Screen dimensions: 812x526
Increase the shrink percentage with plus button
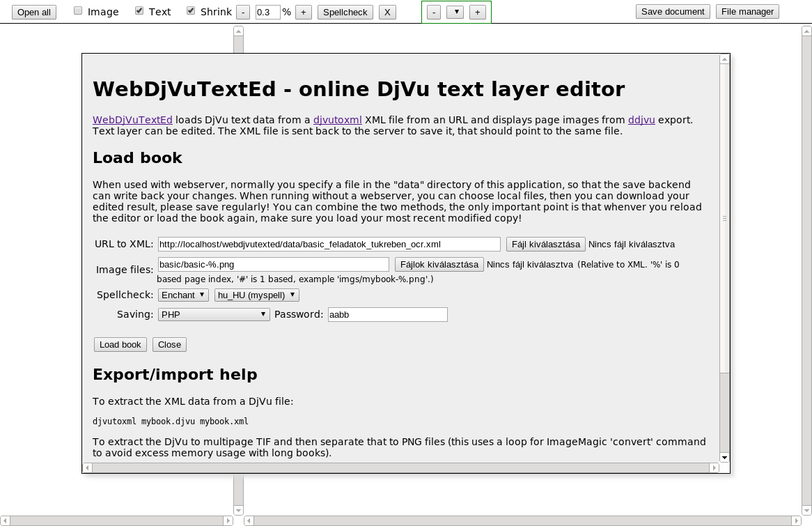pos(304,12)
